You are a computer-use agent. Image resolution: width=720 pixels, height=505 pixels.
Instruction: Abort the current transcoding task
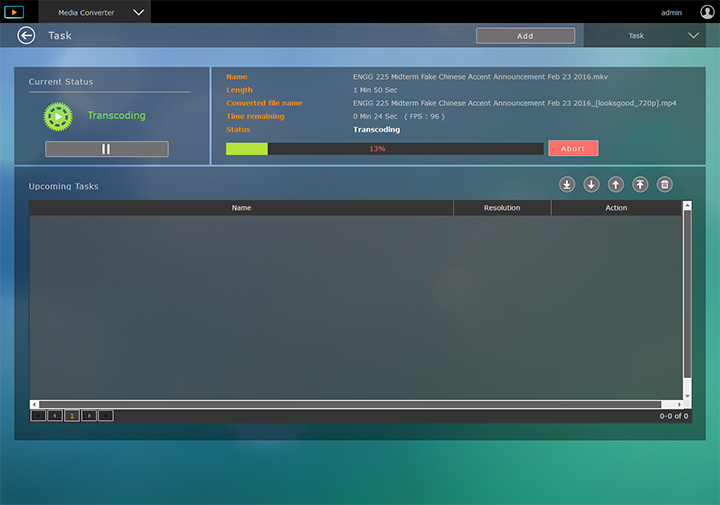pos(573,148)
